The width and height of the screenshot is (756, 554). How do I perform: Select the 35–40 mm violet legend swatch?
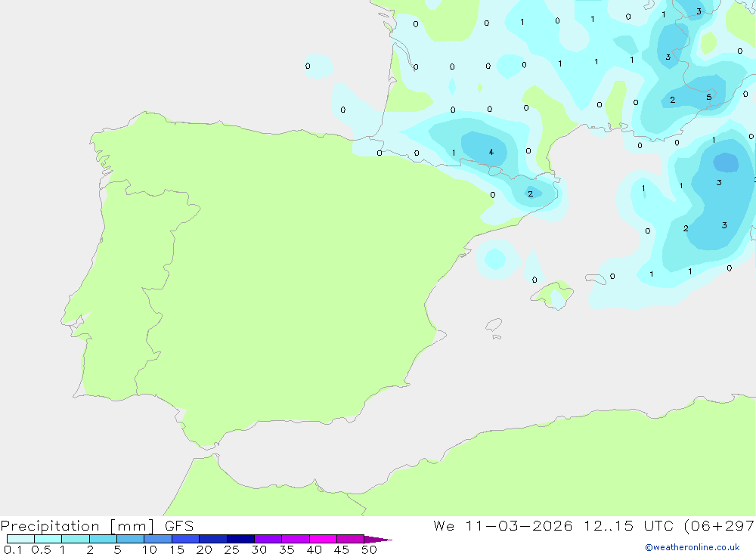(295, 539)
